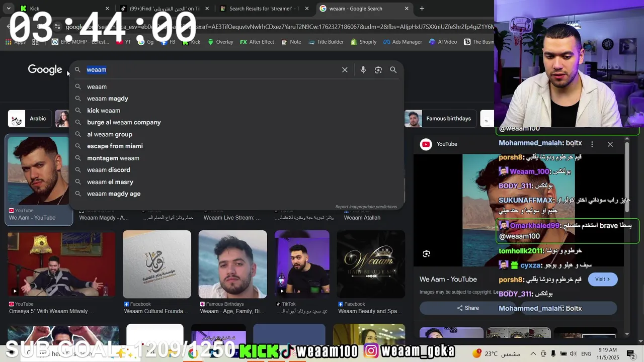Open the tab search dropdown arrow
Viewport: 644px width, 362px height.
tap(9, 9)
